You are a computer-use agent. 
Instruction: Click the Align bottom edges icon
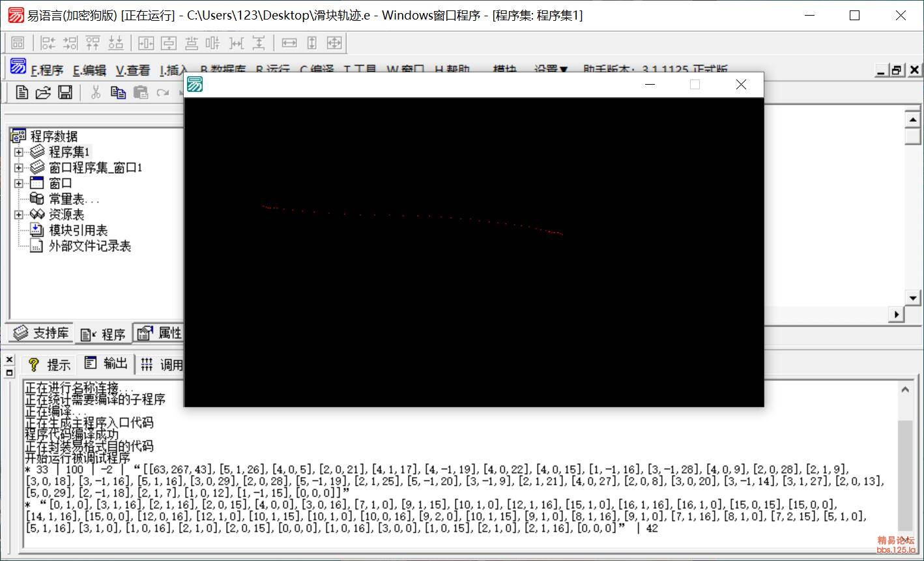(116, 43)
